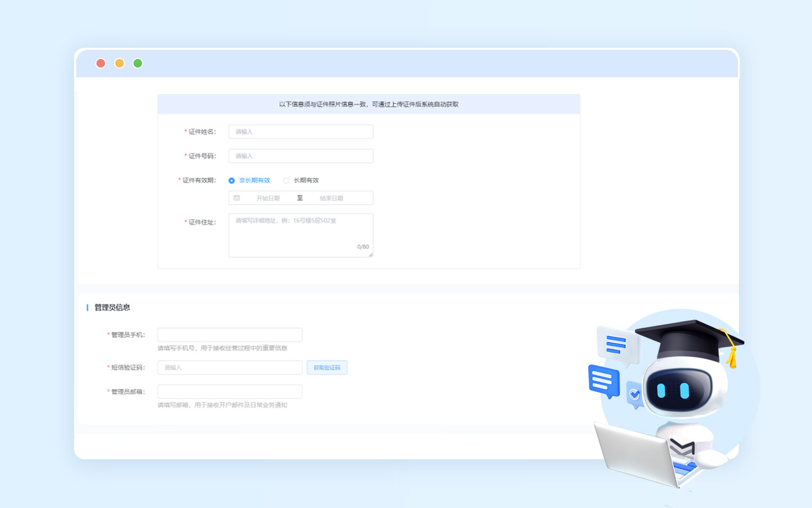Click the white chat bubble icon above robot
Image resolution: width=812 pixels, height=508 pixels.
(x=618, y=346)
